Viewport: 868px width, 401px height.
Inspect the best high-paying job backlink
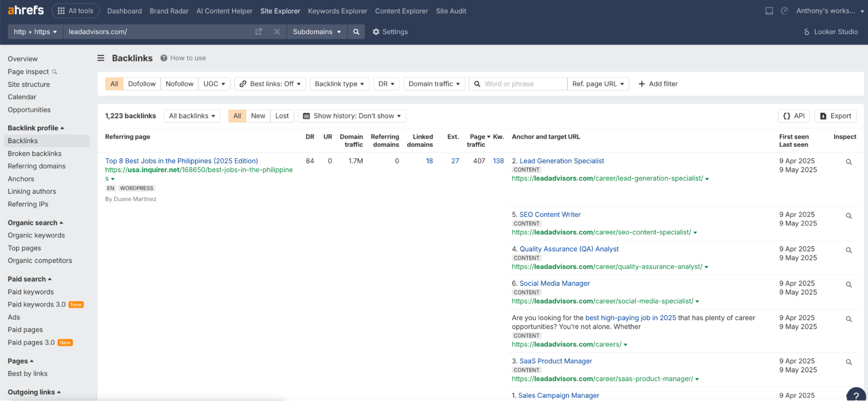(x=848, y=319)
